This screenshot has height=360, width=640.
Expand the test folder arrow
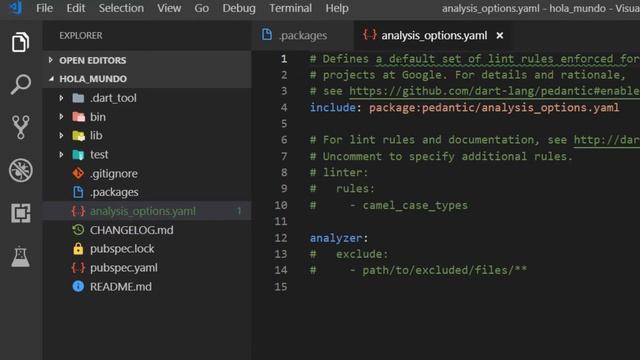[61, 155]
